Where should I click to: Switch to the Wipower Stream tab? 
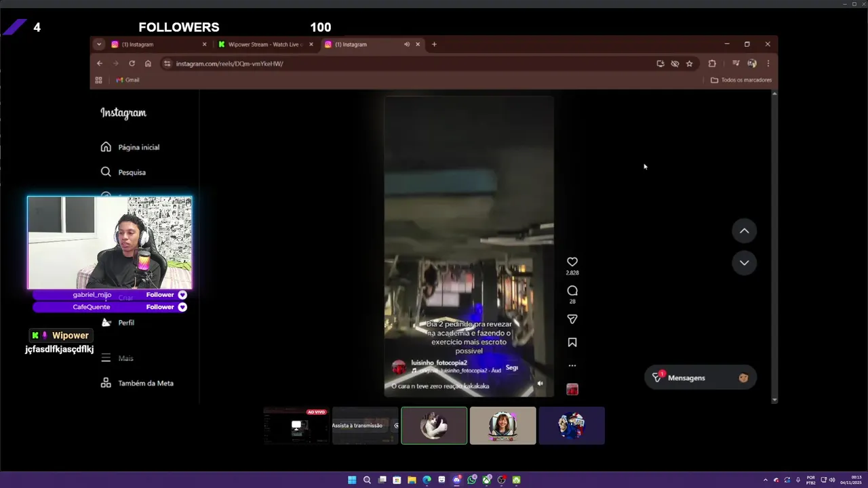265,44
